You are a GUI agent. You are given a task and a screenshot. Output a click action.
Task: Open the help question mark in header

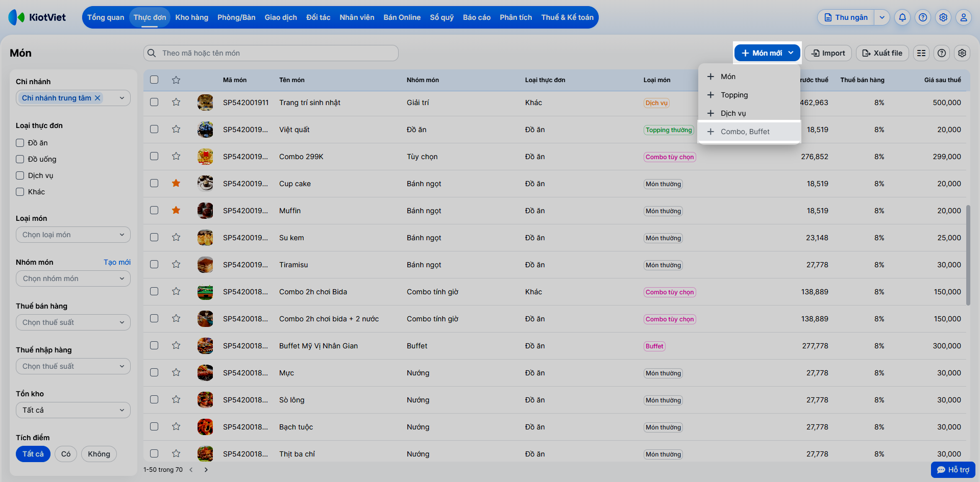[923, 17]
